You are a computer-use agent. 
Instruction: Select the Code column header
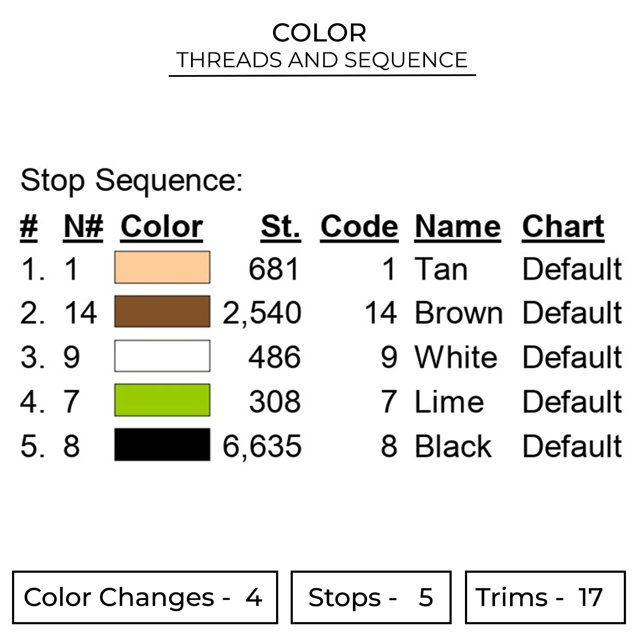(359, 226)
